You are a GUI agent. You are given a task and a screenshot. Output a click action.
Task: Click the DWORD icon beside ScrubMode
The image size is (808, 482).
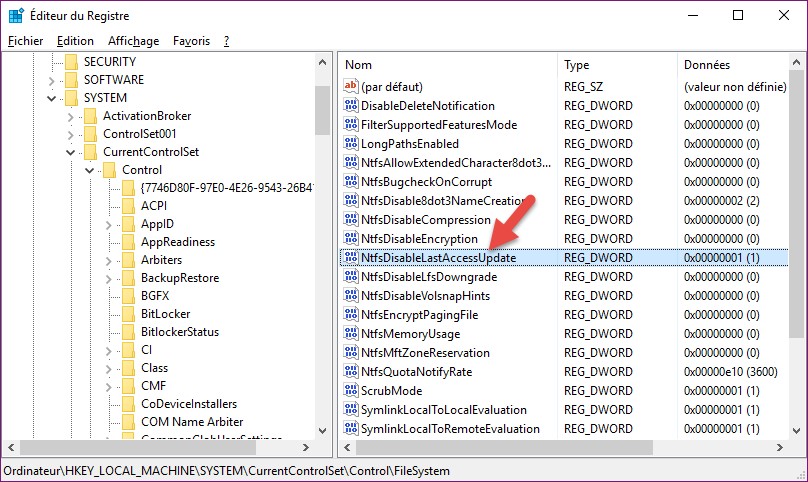350,391
